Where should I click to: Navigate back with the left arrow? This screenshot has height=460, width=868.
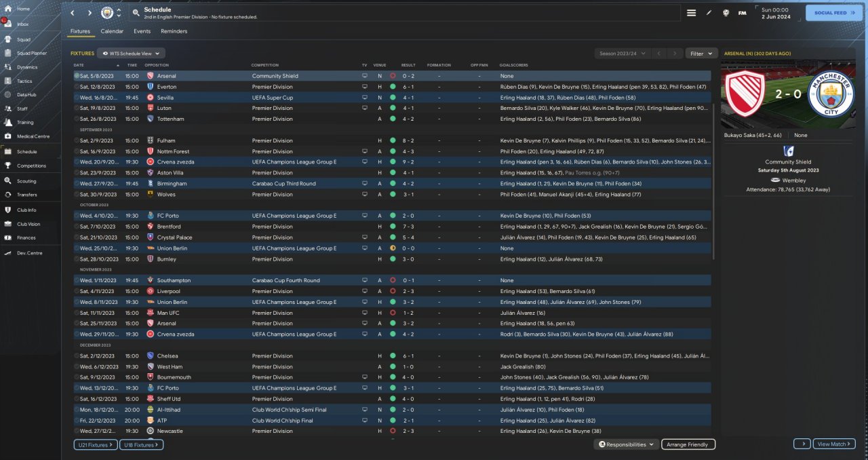point(73,13)
